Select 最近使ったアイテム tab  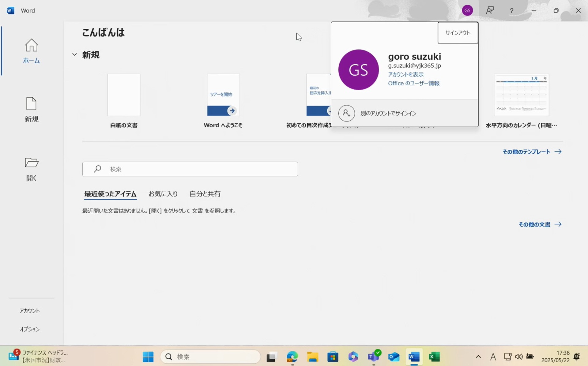pos(110,194)
